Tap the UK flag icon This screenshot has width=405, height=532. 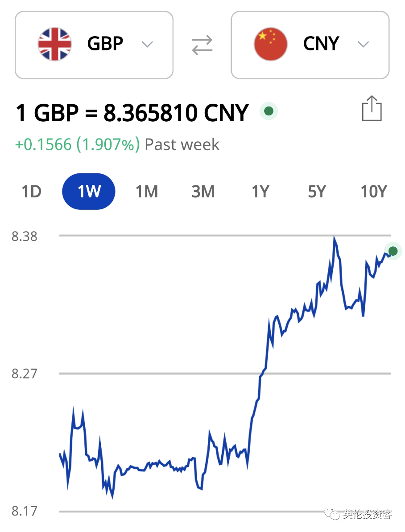(55, 44)
